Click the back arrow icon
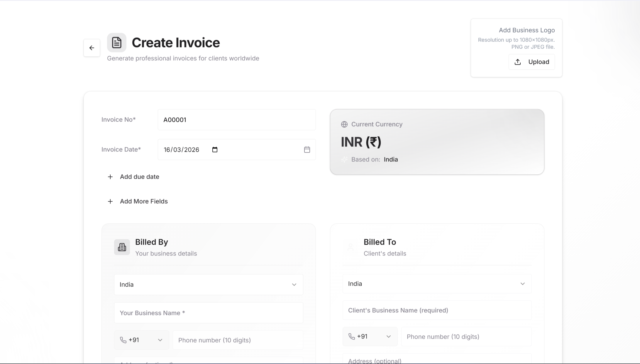 (92, 48)
